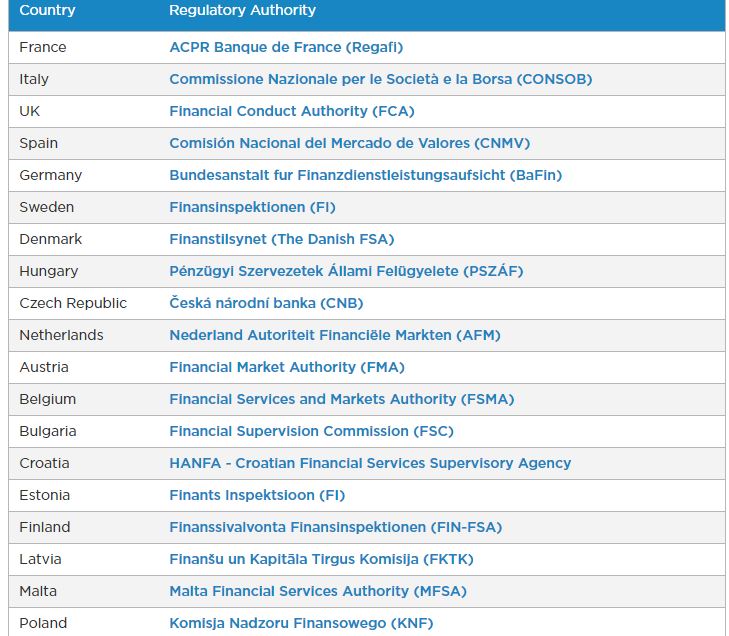
Task: Open Česká národní banka (CNB) link
Action: 266,303
